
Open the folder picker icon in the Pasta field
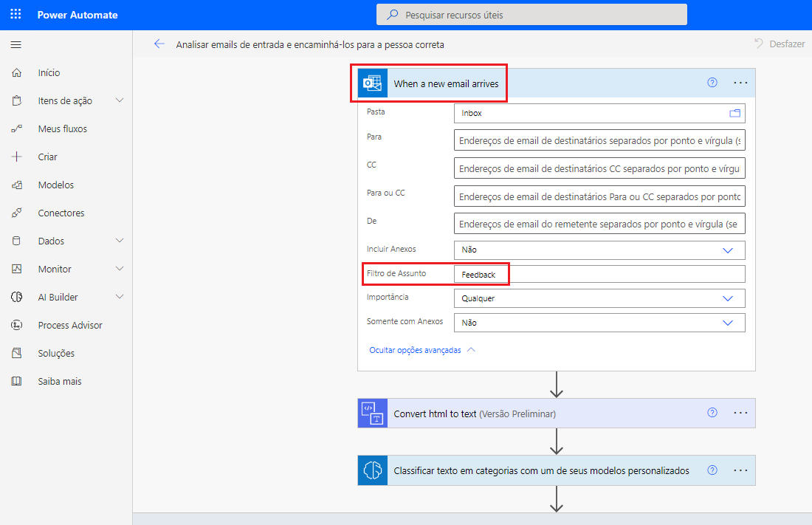(x=734, y=113)
